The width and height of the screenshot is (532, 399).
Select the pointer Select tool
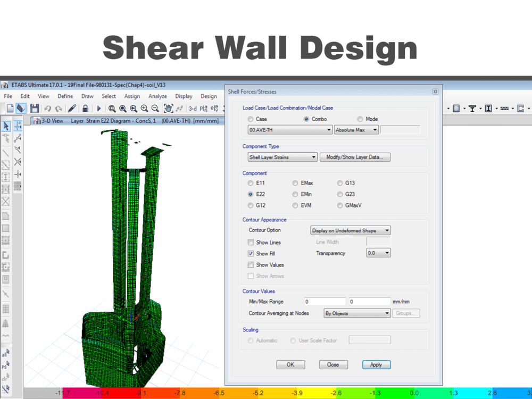[6, 126]
